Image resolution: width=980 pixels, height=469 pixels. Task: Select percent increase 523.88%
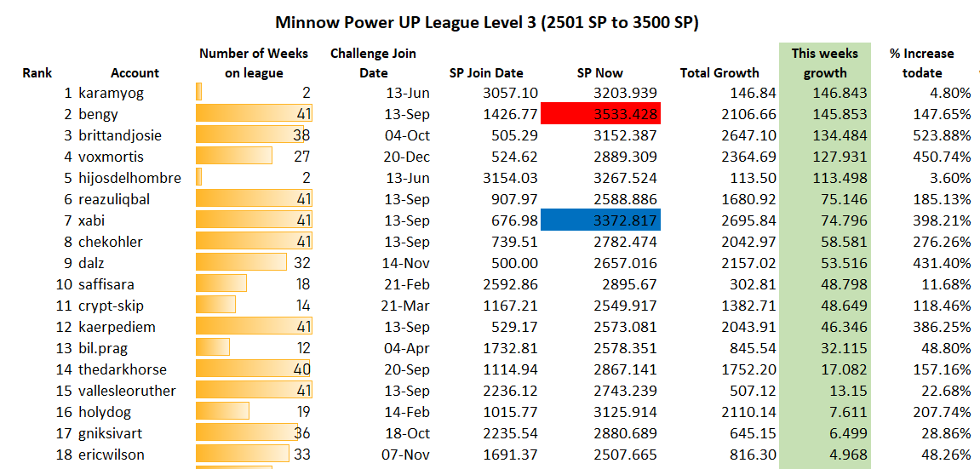(x=941, y=136)
